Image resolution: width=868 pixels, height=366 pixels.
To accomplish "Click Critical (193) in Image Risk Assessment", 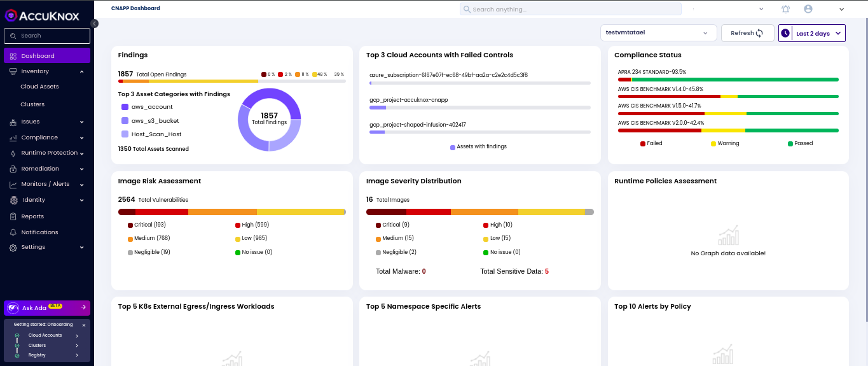I will pos(147,225).
